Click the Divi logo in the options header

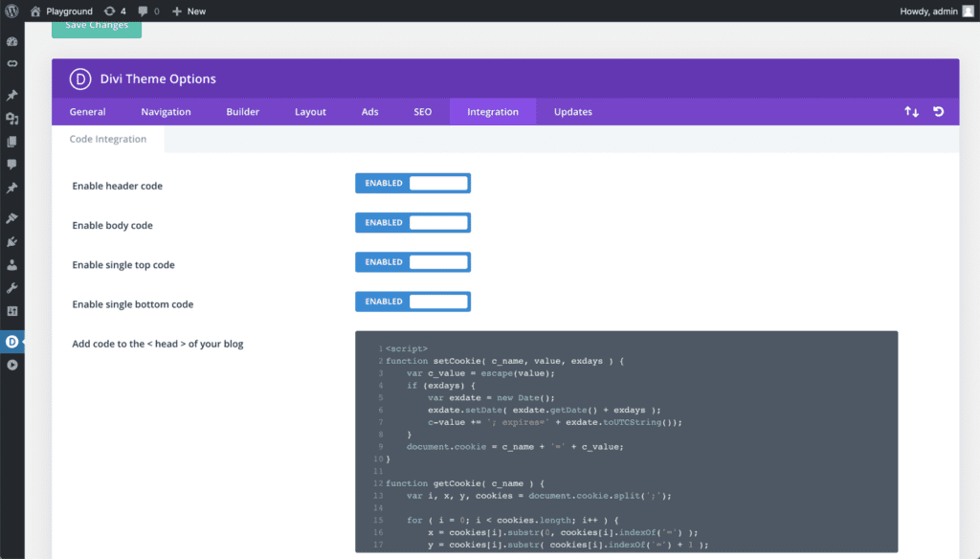pos(80,79)
